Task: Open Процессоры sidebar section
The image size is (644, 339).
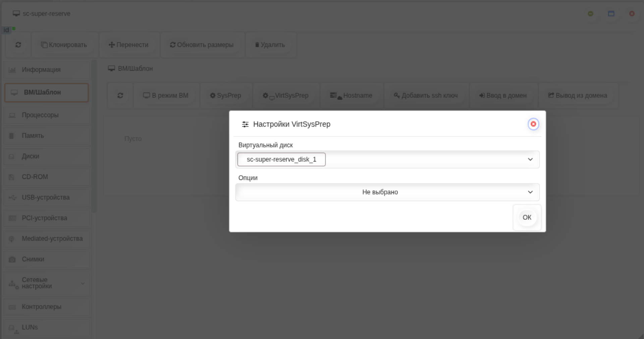Action: pyautogui.click(x=47, y=115)
